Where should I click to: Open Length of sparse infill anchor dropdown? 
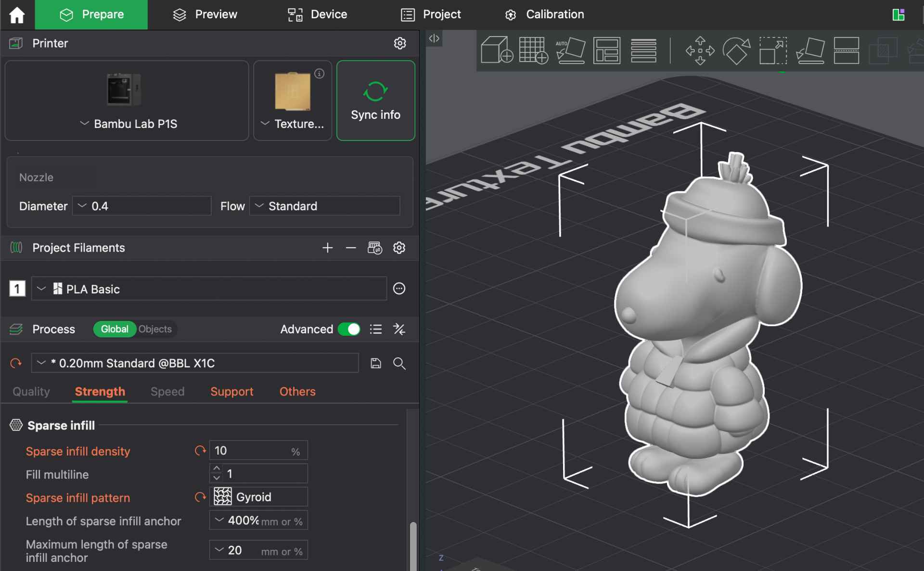pyautogui.click(x=258, y=520)
